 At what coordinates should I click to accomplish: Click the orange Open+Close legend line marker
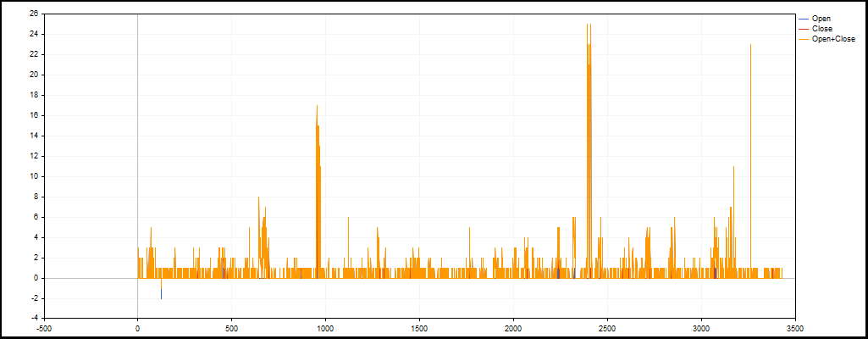coord(804,39)
